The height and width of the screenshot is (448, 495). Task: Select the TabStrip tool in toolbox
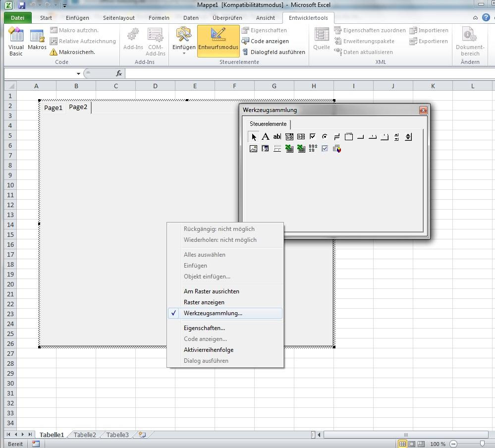point(373,137)
